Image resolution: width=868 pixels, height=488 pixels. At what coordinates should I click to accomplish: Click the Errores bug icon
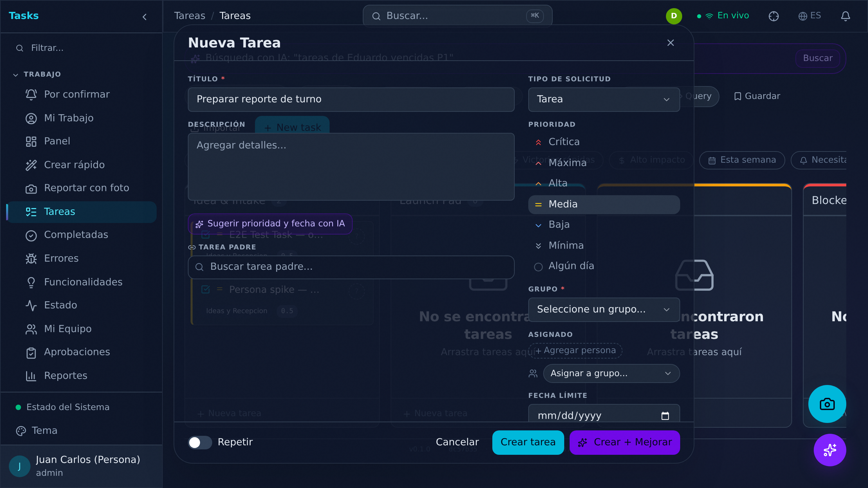(31, 259)
